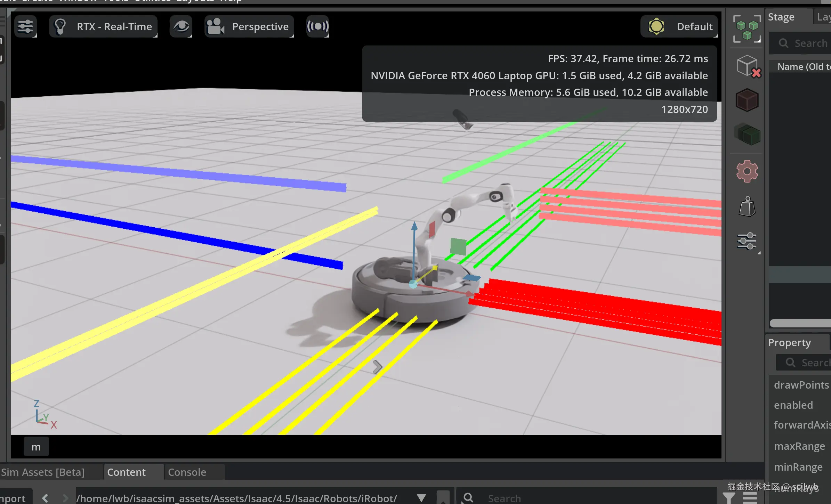Click the cube with red X icon
Image resolution: width=831 pixels, height=504 pixels.
(748, 66)
